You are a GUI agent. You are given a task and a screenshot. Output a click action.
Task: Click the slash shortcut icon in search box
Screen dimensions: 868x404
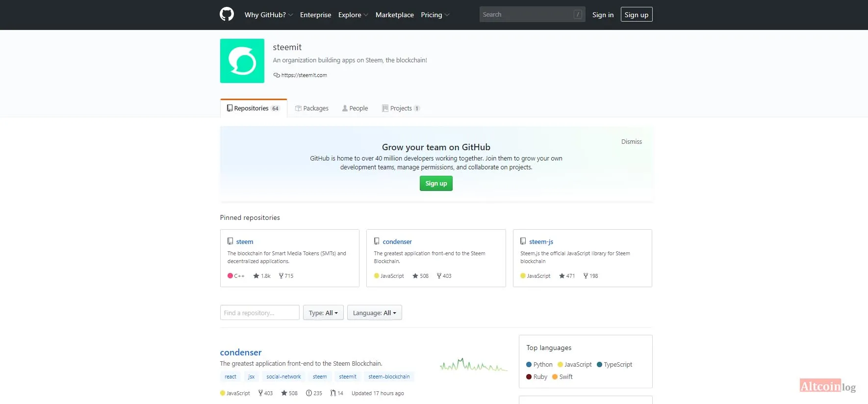578,14
